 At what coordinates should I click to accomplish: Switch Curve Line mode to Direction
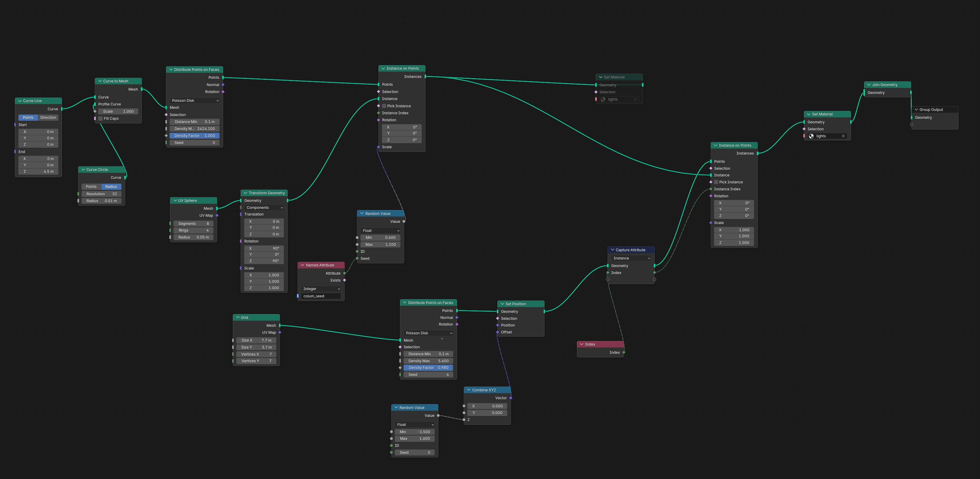click(x=48, y=117)
